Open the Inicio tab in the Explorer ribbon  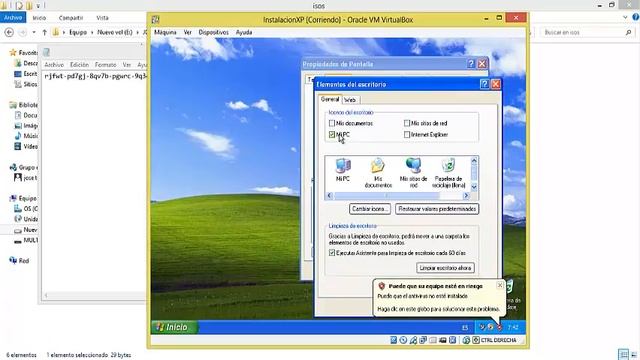click(39, 18)
